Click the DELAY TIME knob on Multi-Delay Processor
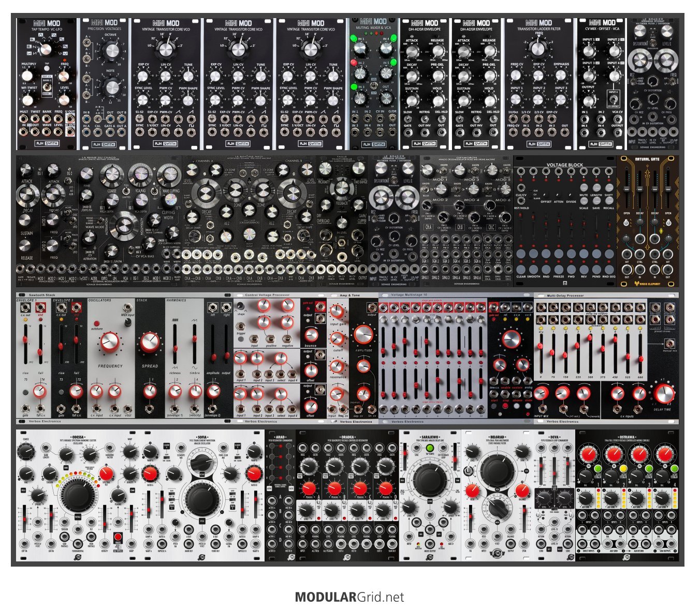This screenshot has height=608, width=700. (664, 394)
